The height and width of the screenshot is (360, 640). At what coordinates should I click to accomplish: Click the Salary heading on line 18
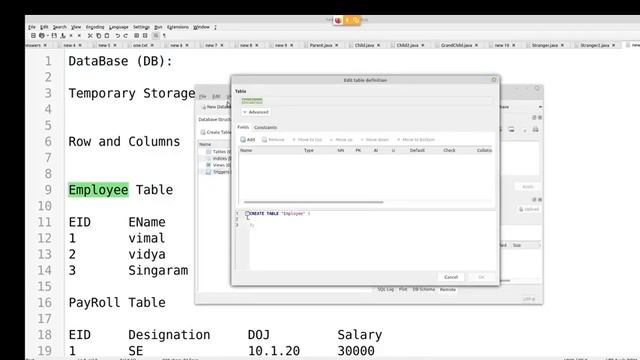point(360,335)
